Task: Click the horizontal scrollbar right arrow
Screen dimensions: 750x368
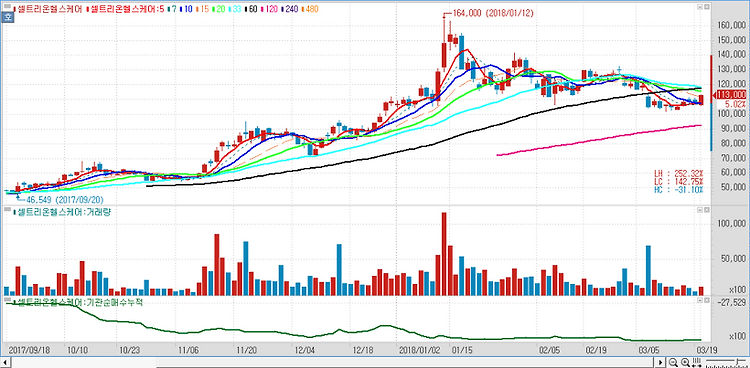Action: (660, 362)
